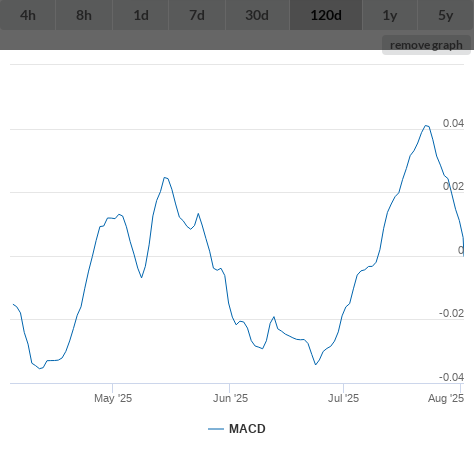Screen dimensions: 474x455
Task: Click the remove graph button
Action: (426, 45)
